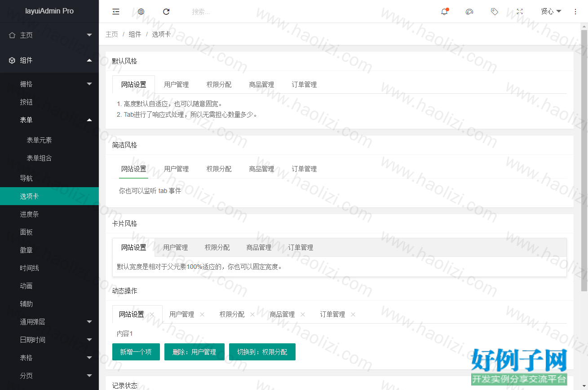Image resolution: width=588 pixels, height=390 pixels.
Task: Click the refresh icon in the top bar
Action: [x=166, y=12]
